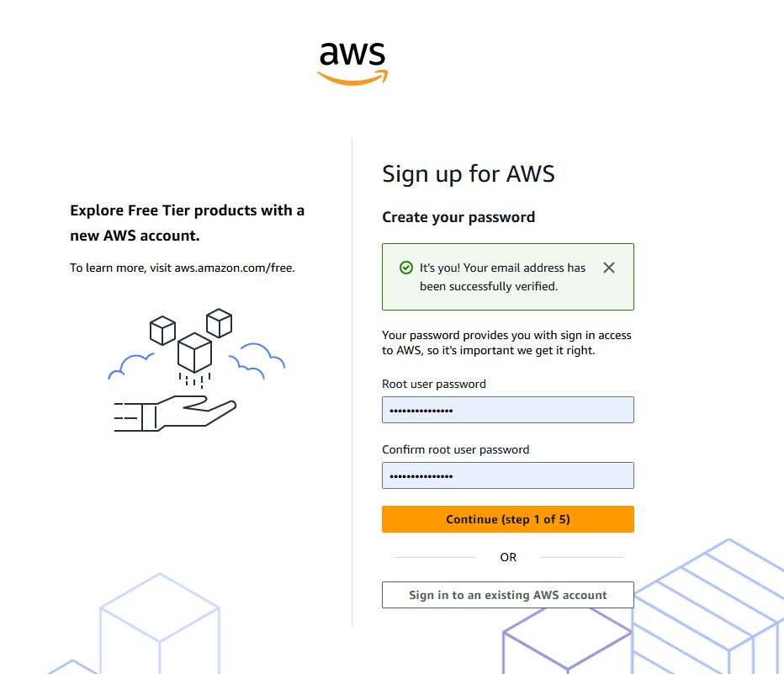784x674 pixels.
Task: Click the green success checkmark icon
Action: click(406, 268)
